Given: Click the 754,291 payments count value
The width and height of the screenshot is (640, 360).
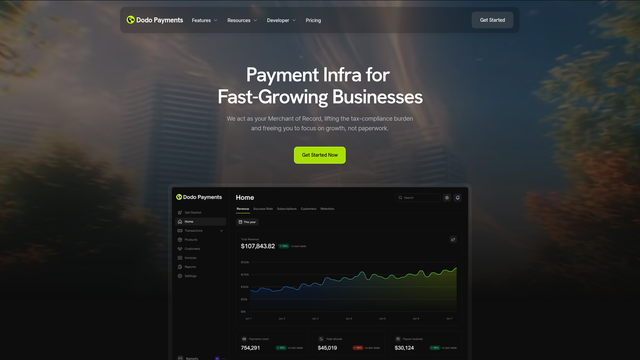Looking at the screenshot, I should tap(250, 348).
